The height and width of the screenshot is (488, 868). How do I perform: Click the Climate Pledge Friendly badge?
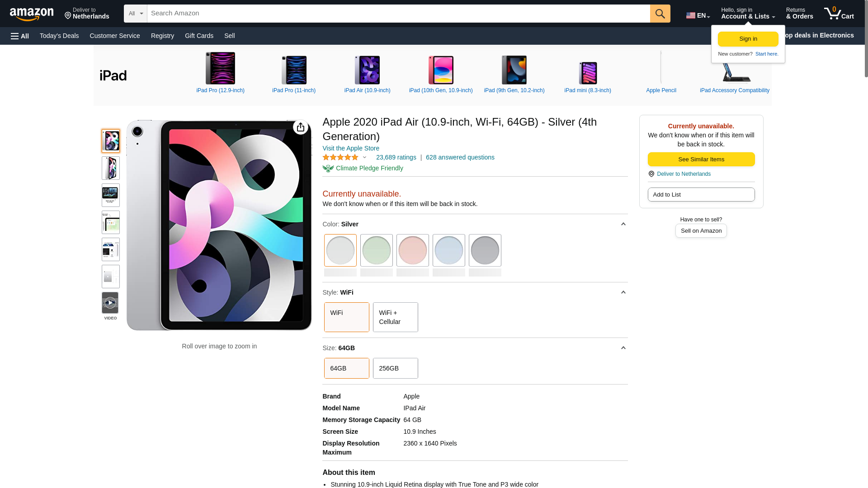[363, 168]
